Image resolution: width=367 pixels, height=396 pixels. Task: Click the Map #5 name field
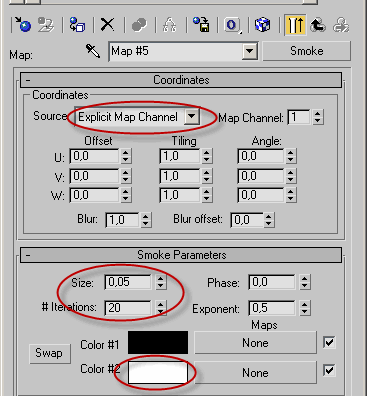point(175,51)
